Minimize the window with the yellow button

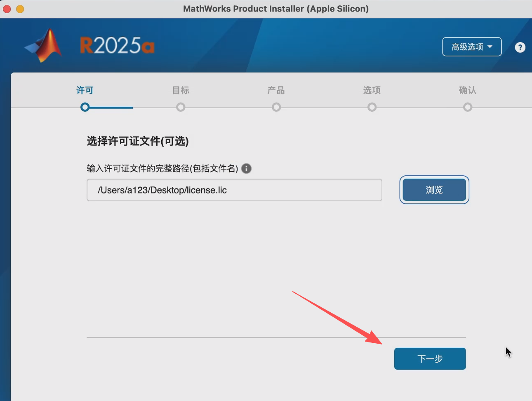point(20,9)
